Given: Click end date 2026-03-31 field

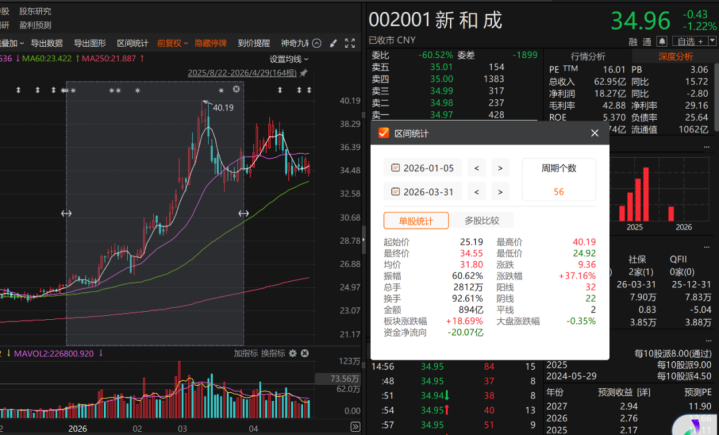Looking at the screenshot, I should [x=422, y=192].
